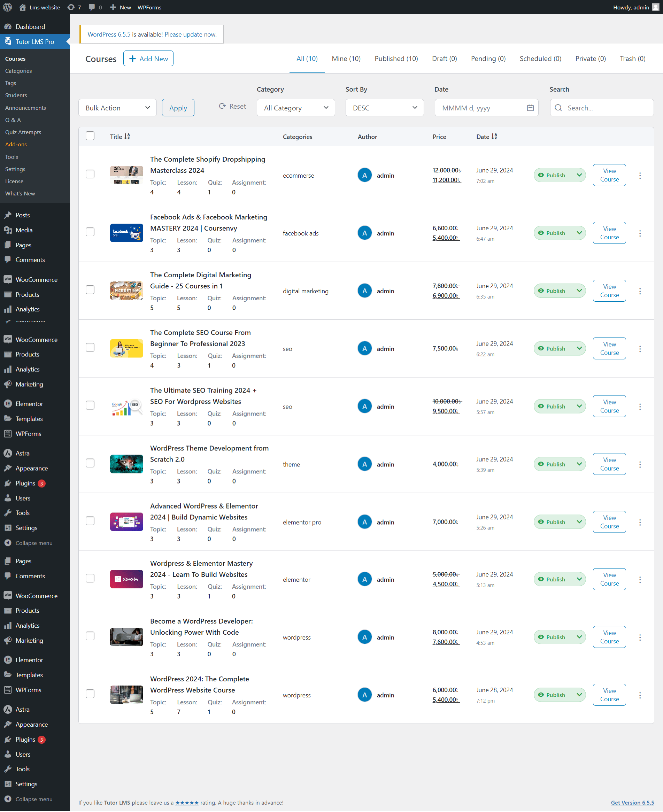Open the comments bubble icon in admin bar

(x=92, y=7)
